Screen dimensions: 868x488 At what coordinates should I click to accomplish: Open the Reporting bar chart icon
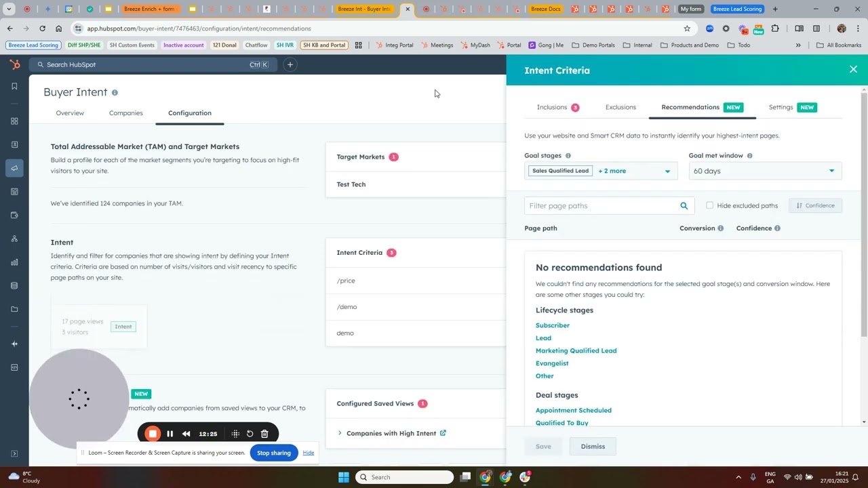tap(14, 262)
